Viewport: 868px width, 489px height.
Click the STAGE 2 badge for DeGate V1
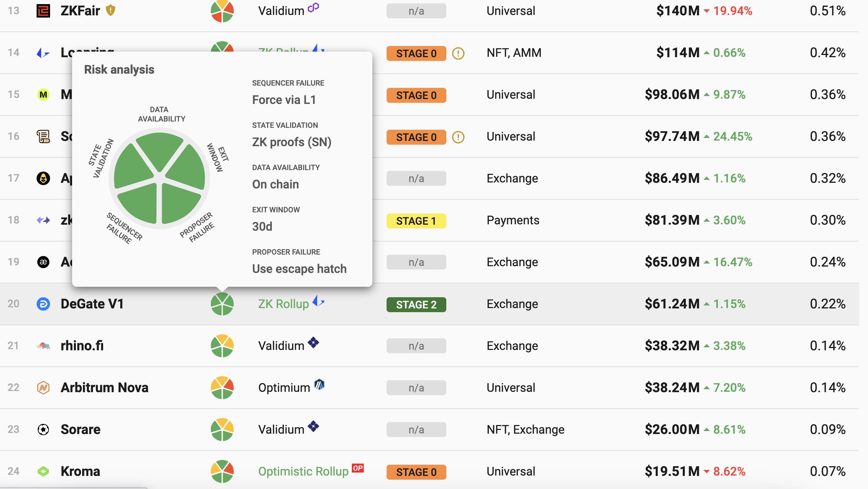(x=416, y=305)
